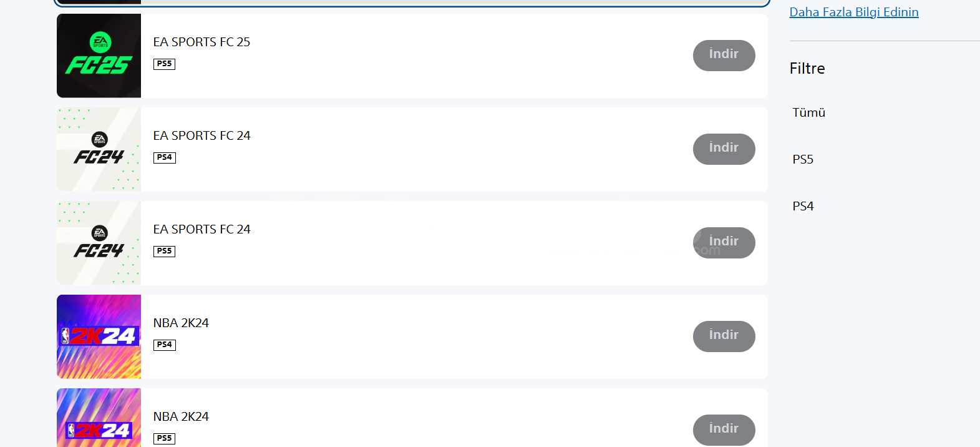
Task: Open the FC 24 PS5 cover image
Action: [99, 243]
